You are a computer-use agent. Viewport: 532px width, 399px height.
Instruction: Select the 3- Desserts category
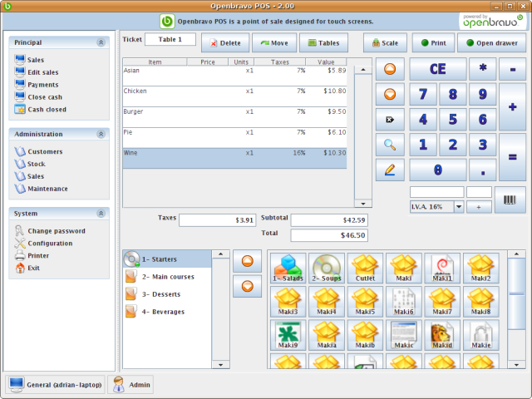tap(167, 294)
